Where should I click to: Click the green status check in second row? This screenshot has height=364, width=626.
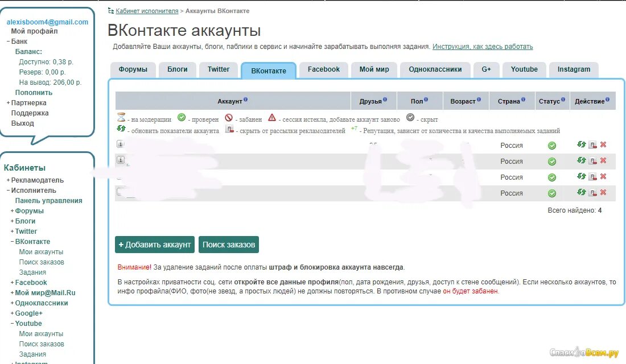click(x=552, y=162)
